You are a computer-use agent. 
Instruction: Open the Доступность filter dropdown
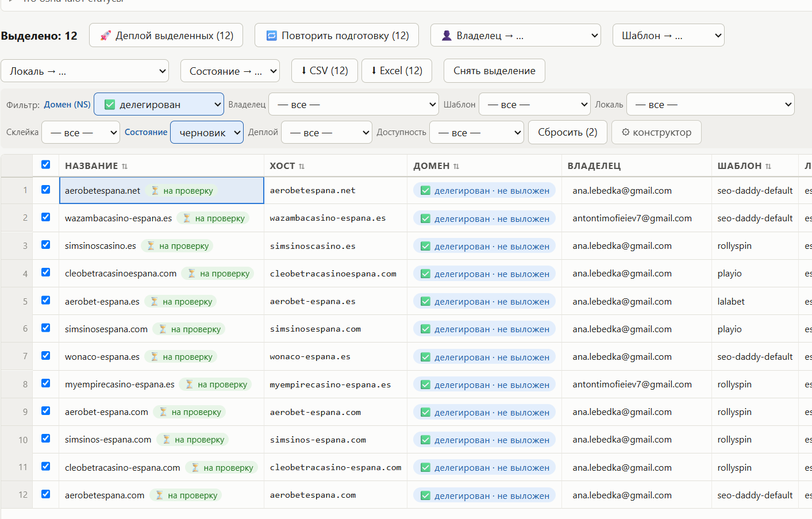click(x=476, y=132)
